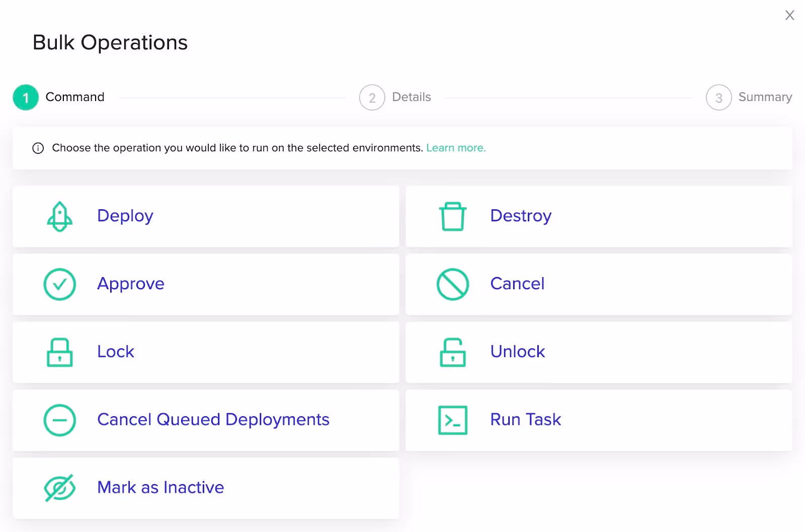The image size is (805, 532).
Task: Click the Approve checkmark circle icon
Action: (59, 284)
